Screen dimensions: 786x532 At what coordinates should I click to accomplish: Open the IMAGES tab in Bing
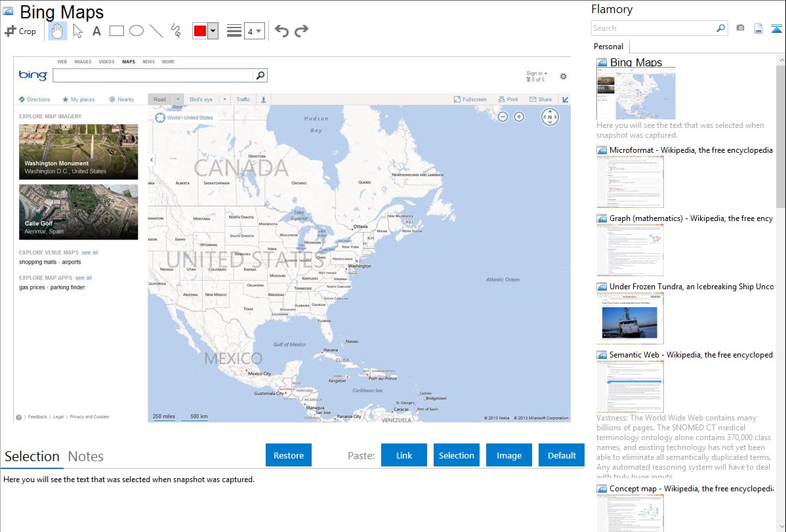pos(83,62)
